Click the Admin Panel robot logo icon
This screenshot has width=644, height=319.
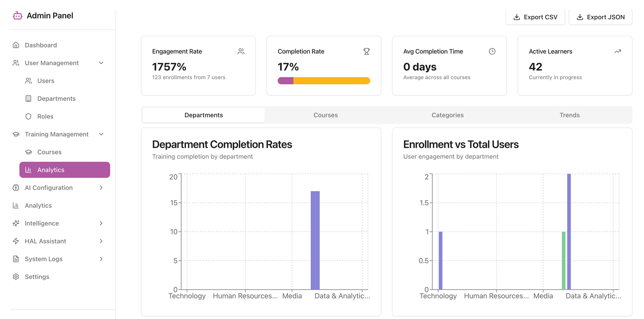tap(17, 16)
